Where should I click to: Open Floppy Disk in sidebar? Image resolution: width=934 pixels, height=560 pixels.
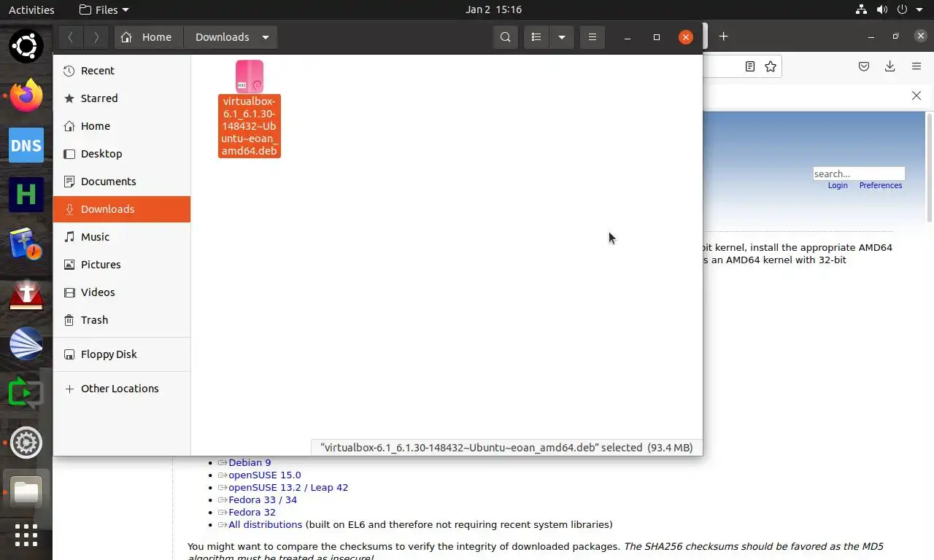122,354
